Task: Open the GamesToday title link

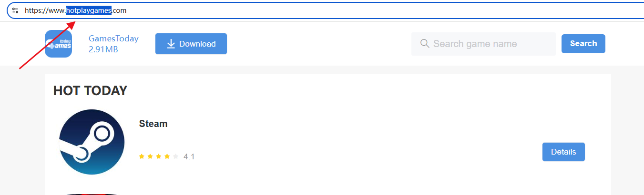Action: pyautogui.click(x=113, y=39)
